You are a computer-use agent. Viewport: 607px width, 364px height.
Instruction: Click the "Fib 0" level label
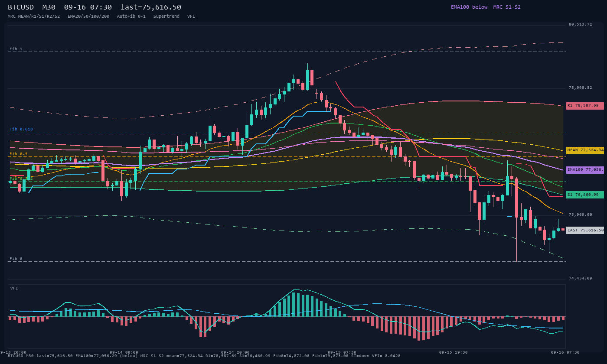[16, 259]
